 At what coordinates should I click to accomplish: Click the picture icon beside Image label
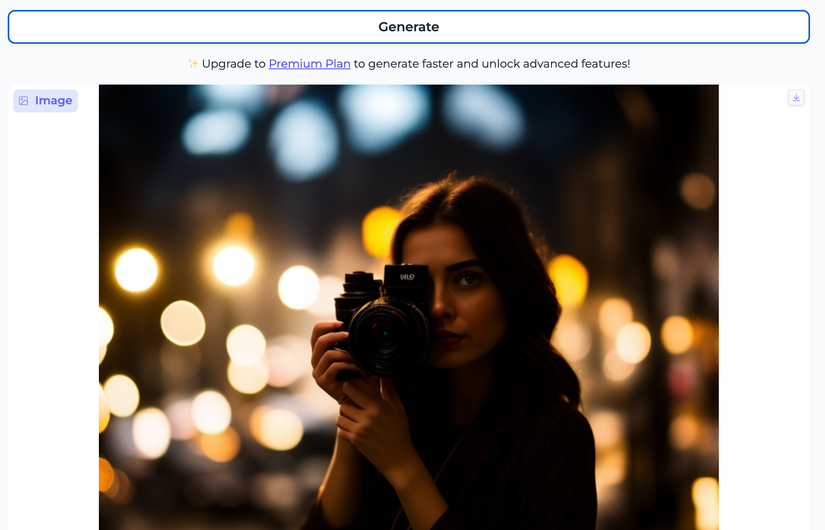point(24,101)
